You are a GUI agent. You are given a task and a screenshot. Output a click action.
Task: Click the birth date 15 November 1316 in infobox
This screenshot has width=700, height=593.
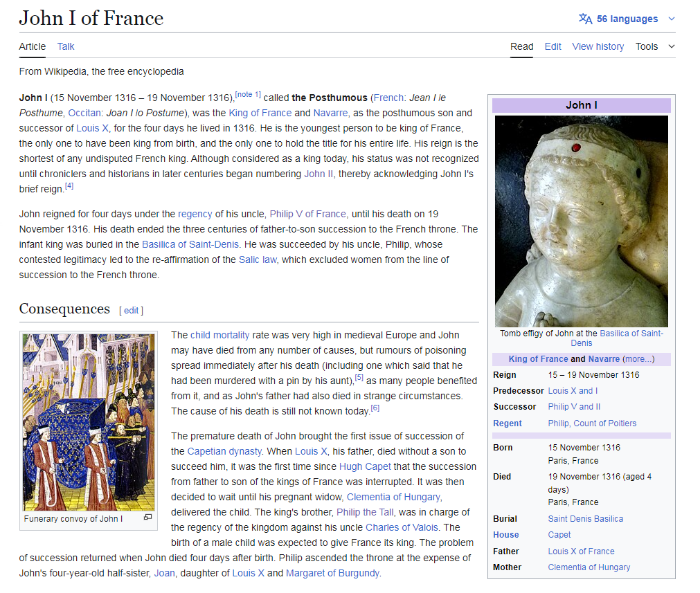[x=584, y=447]
